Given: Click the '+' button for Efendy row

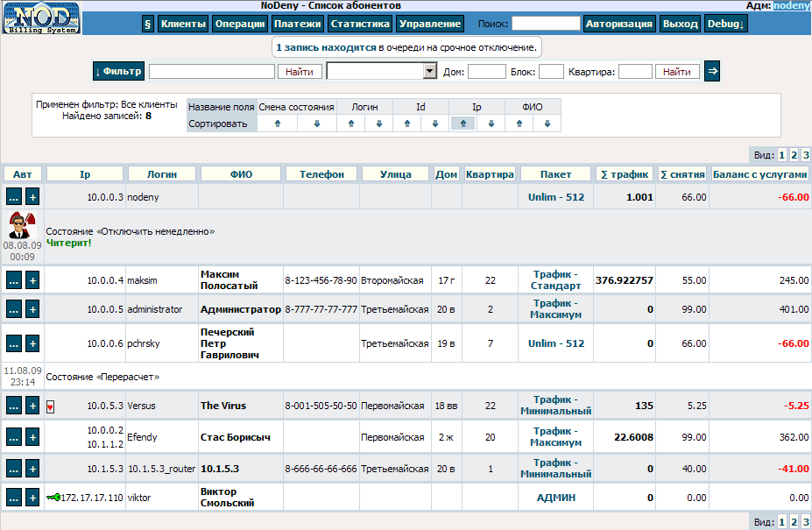Looking at the screenshot, I should click(32, 437).
